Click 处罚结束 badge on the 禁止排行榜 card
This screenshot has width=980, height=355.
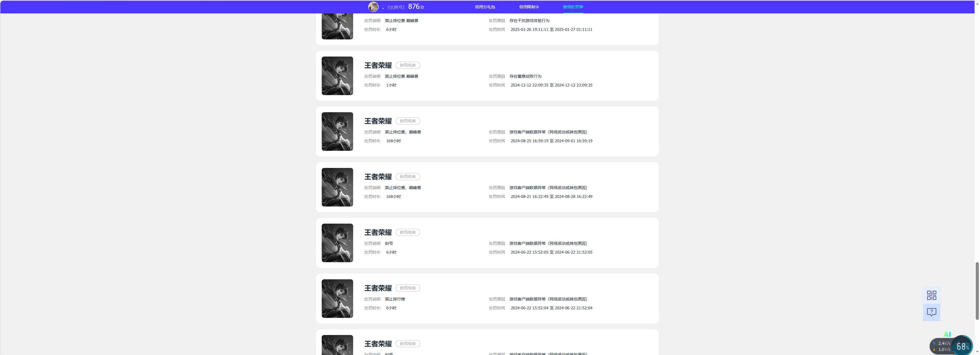pyautogui.click(x=408, y=288)
